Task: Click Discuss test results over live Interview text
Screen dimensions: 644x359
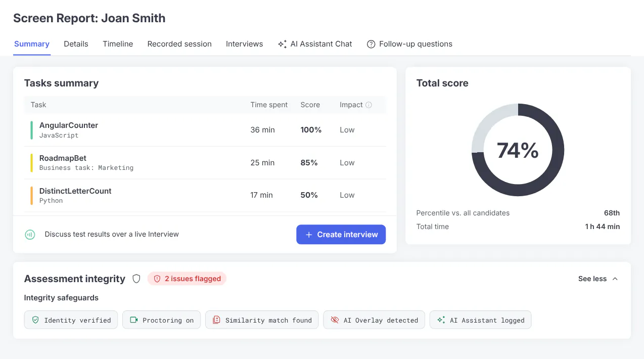Action: [x=112, y=235]
